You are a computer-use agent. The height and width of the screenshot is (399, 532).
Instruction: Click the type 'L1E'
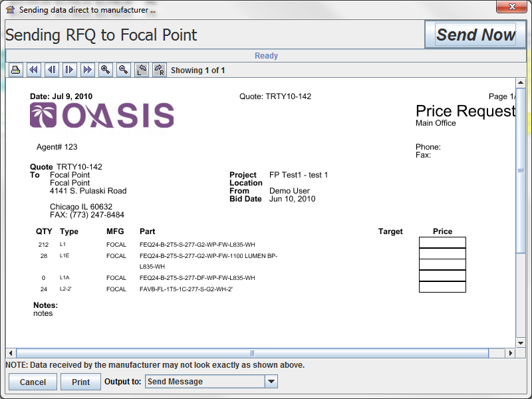pos(65,255)
